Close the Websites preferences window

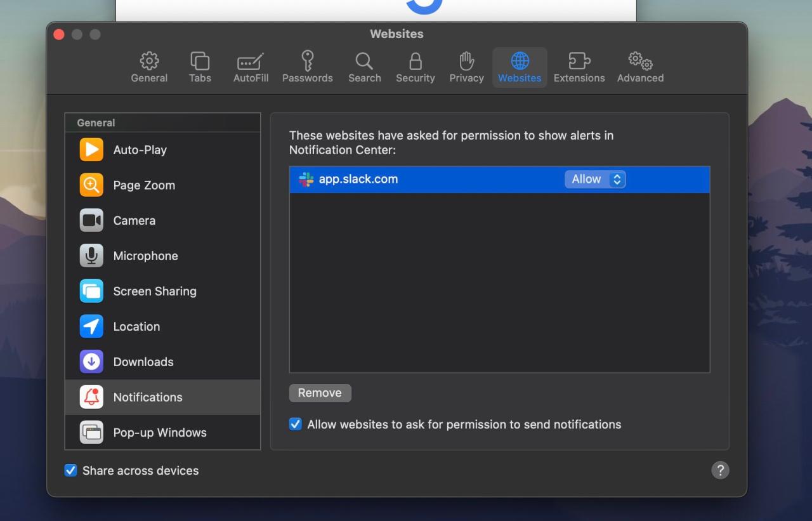coord(59,34)
